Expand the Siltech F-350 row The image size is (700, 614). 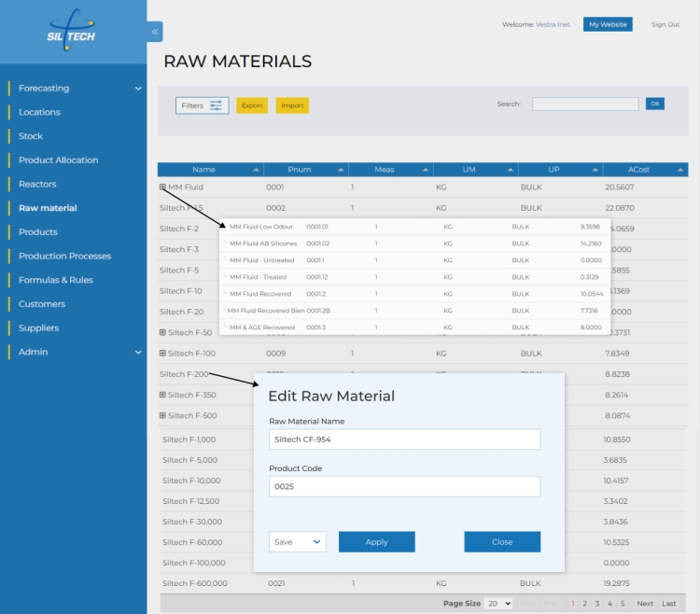[162, 395]
